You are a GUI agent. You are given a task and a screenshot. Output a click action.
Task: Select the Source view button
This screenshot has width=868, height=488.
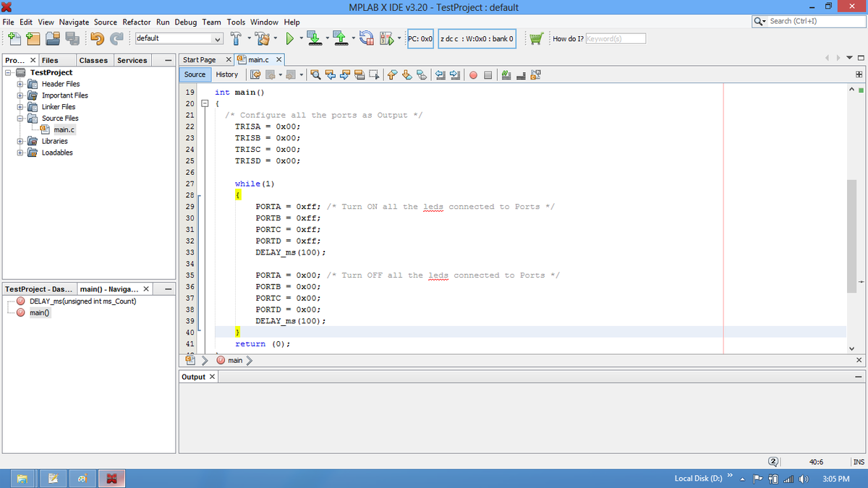tap(195, 74)
